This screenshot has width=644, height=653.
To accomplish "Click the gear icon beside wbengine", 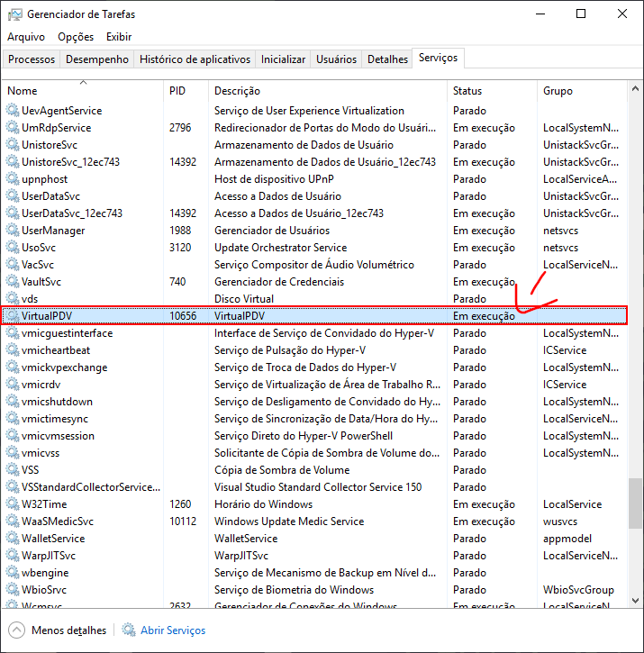I will [13, 573].
